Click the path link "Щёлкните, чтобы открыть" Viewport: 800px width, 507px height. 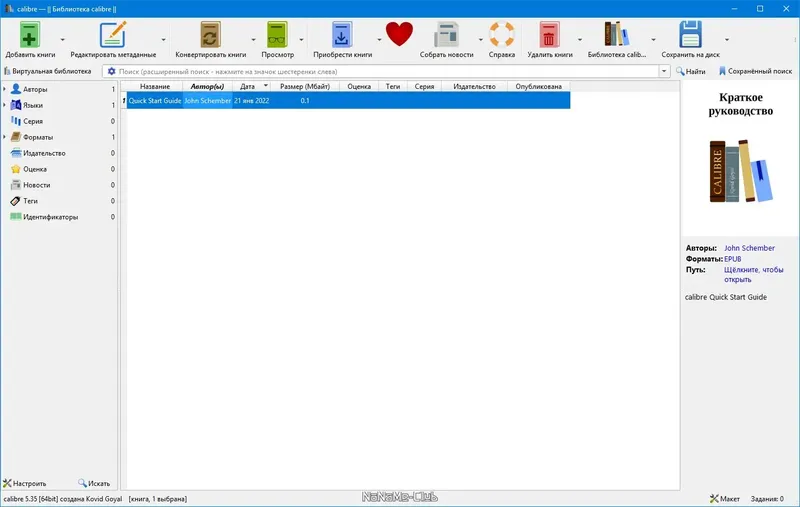pos(754,274)
